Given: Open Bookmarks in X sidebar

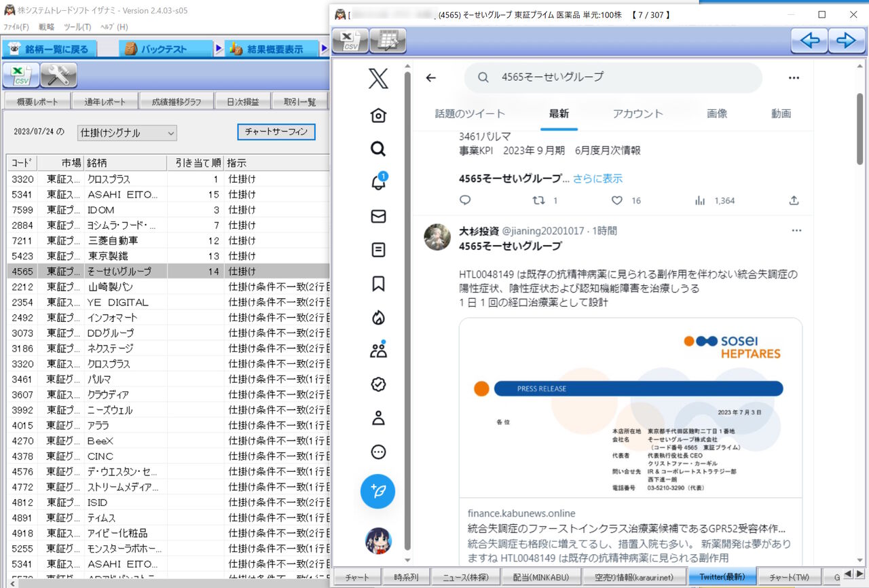Looking at the screenshot, I should coord(378,284).
